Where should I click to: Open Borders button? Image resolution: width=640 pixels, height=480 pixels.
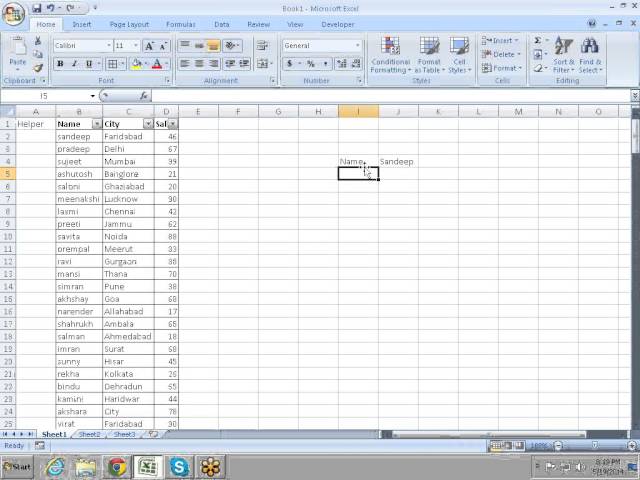[112, 64]
